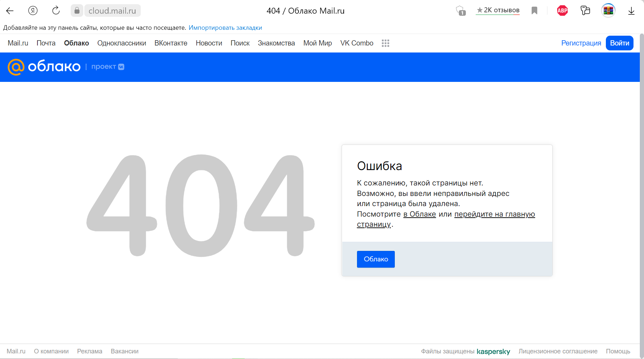Image resolution: width=644 pixels, height=359 pixels.
Task: Open Лицензионное соглашение in the footer
Action: coord(558,351)
